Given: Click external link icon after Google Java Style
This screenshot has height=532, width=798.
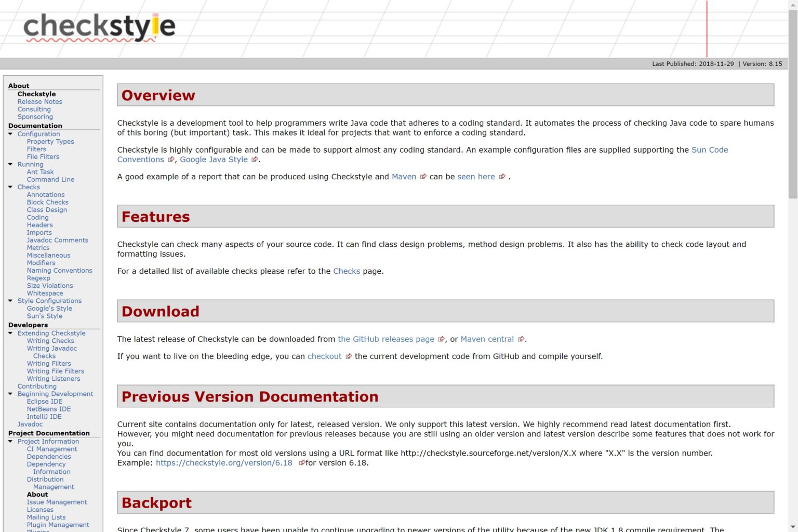Looking at the screenshot, I should click(x=255, y=159).
